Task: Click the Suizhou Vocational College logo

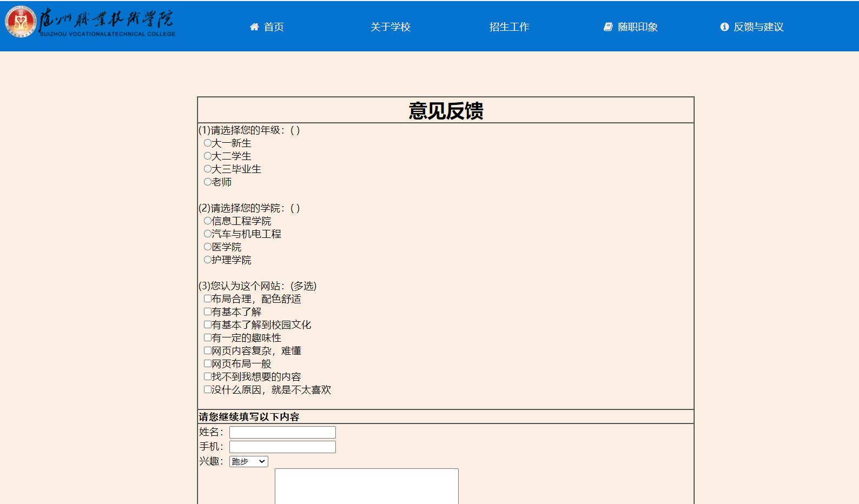Action: [90, 23]
